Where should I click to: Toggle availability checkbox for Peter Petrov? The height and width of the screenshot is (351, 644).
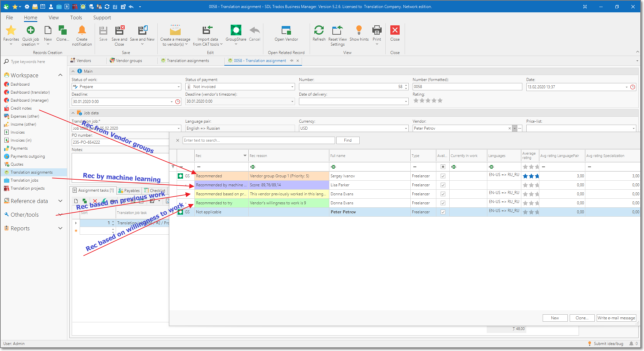tap(443, 212)
